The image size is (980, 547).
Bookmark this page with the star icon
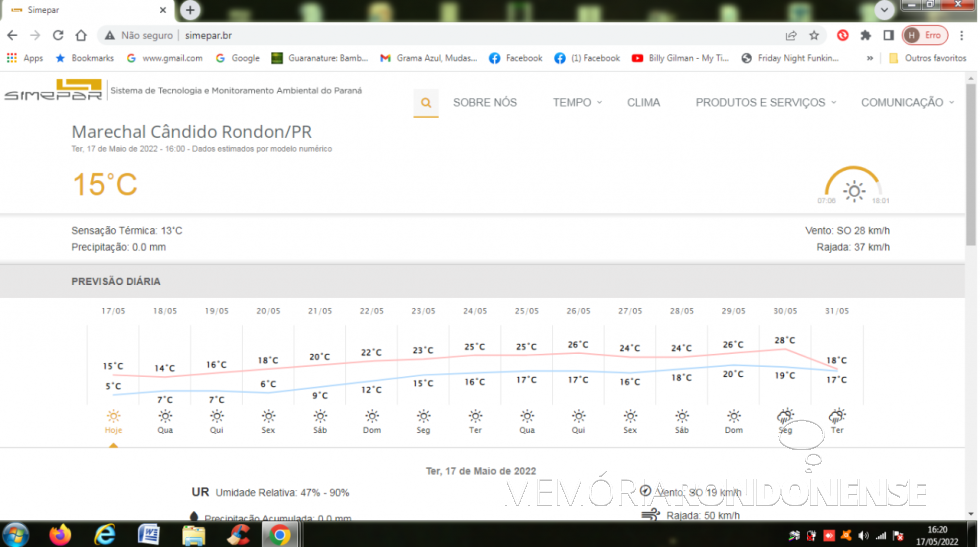pyautogui.click(x=814, y=35)
